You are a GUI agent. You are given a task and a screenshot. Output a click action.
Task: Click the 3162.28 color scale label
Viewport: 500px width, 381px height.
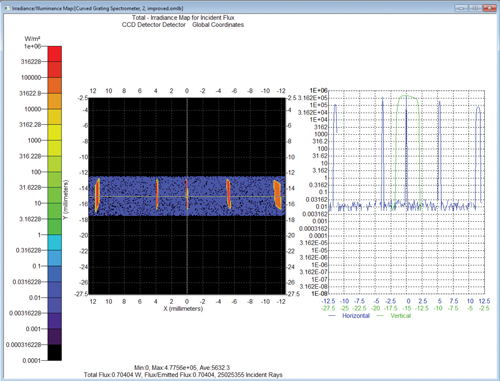tap(30, 125)
